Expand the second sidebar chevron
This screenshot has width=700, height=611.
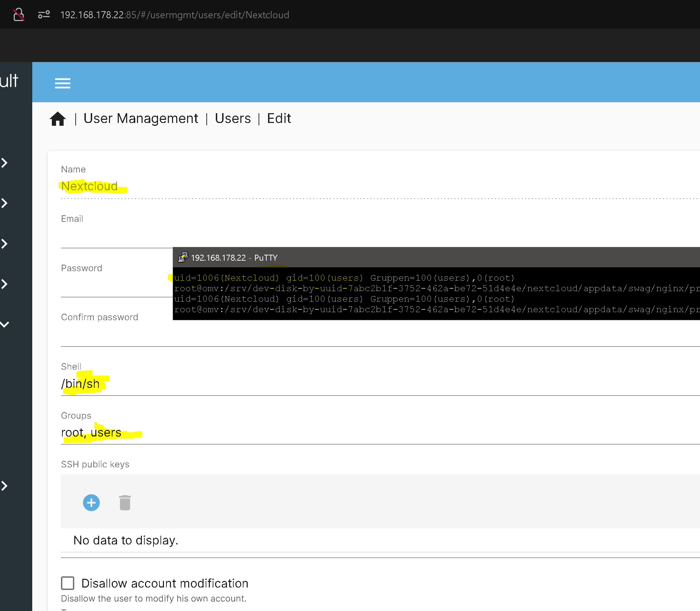click(5, 203)
